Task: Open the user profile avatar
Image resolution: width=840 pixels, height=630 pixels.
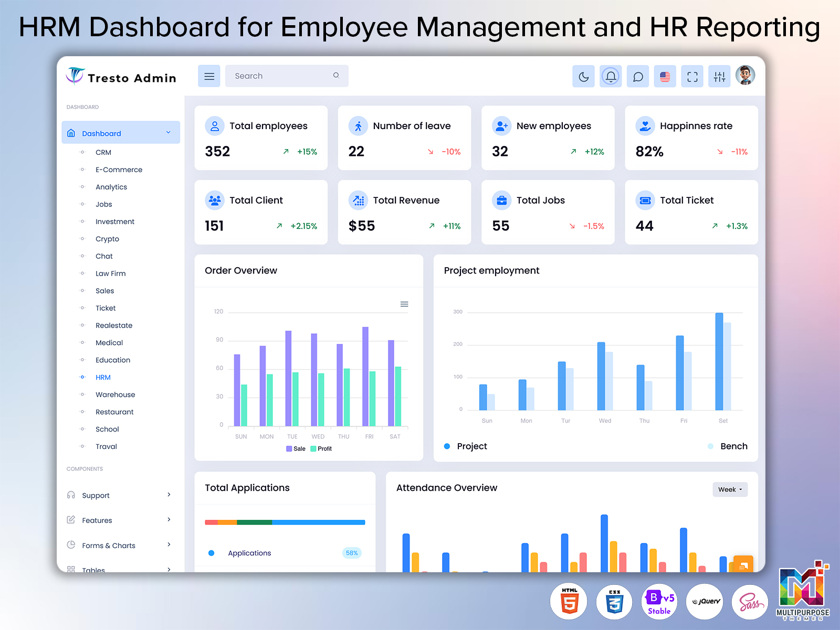Action: coord(745,75)
